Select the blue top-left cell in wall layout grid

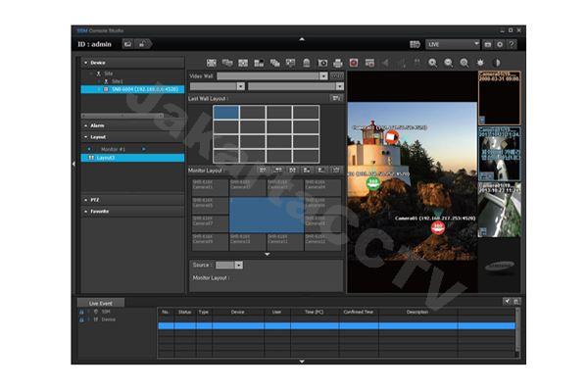pyautogui.click(x=226, y=112)
